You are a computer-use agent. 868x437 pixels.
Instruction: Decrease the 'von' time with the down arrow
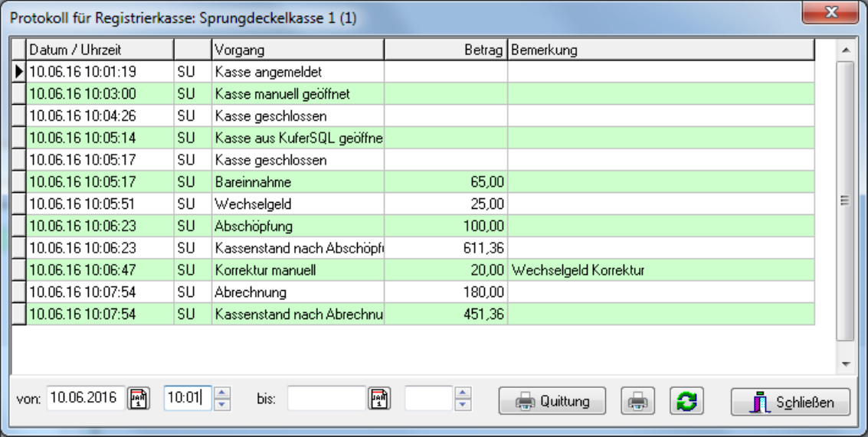coord(222,404)
